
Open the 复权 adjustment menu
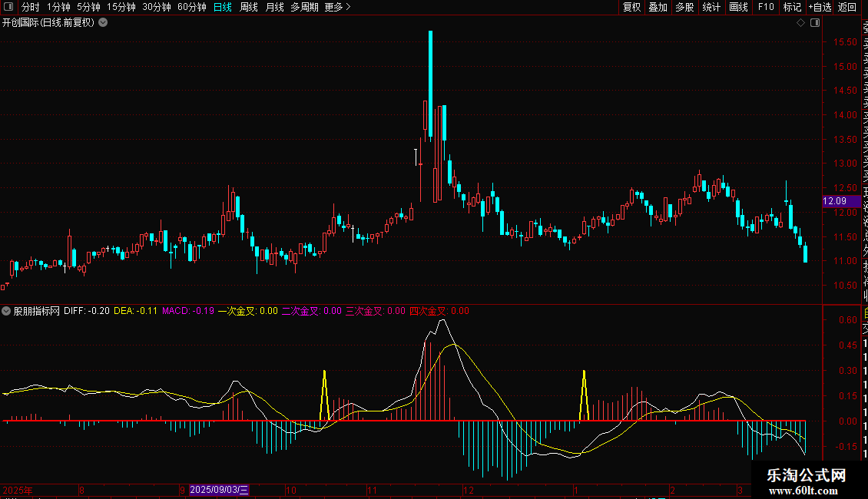point(631,7)
